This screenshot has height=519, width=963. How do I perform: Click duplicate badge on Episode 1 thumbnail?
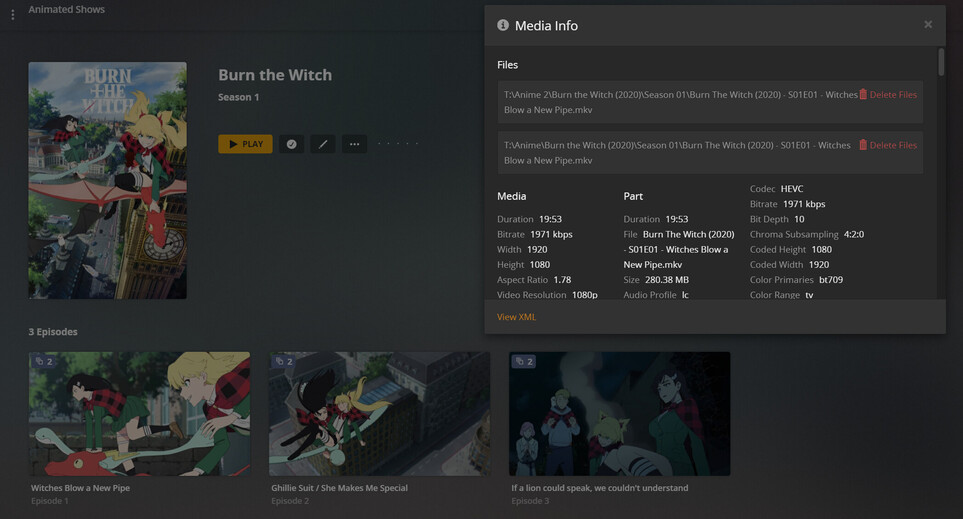tap(44, 362)
